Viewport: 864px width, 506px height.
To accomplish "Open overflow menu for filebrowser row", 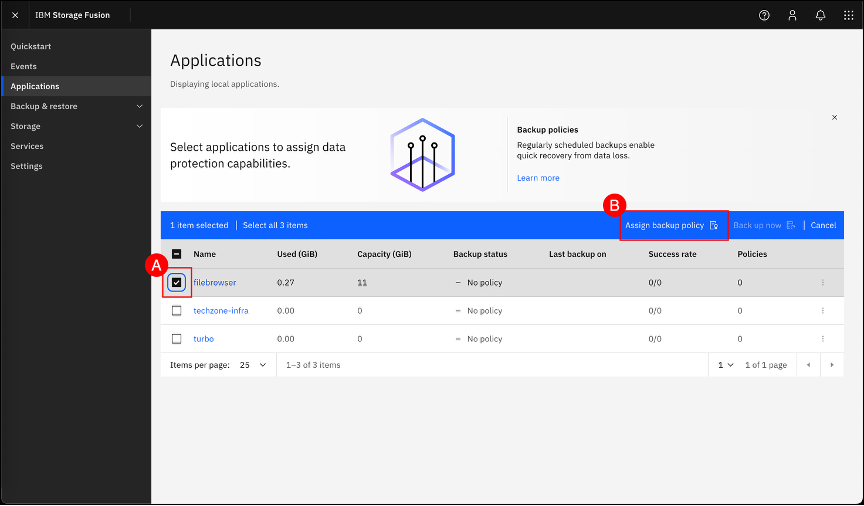I will point(822,283).
